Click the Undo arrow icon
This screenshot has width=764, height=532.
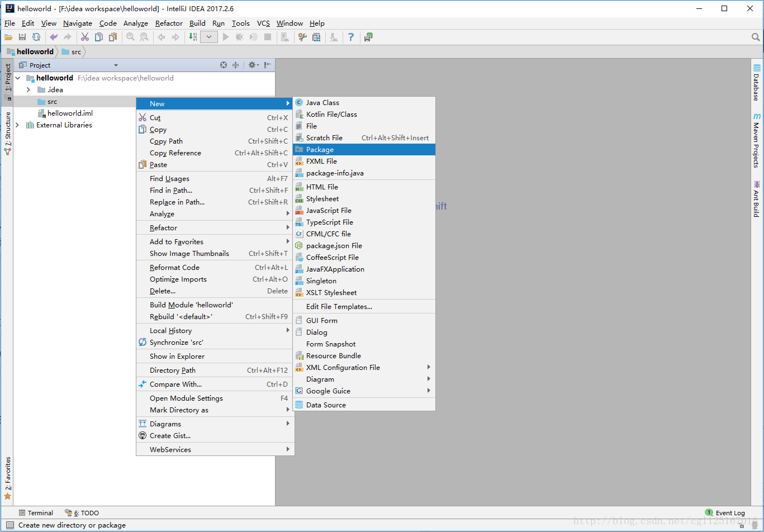click(x=54, y=37)
